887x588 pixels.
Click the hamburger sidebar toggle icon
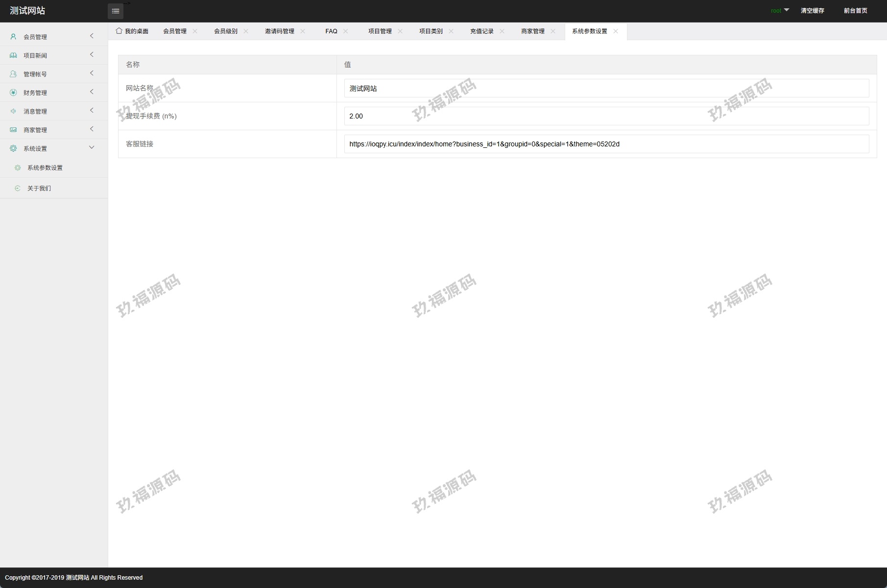tap(116, 11)
